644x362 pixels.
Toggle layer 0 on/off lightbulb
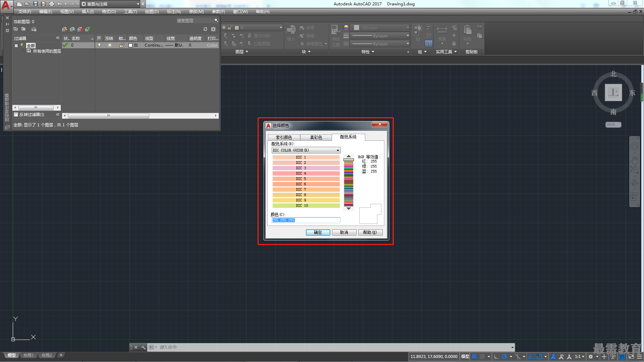(x=99, y=45)
